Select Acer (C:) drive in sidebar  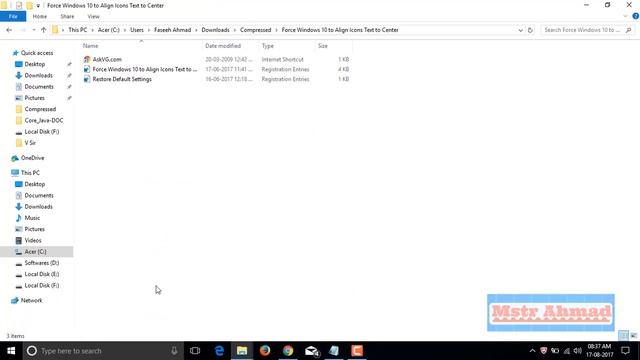pos(35,252)
